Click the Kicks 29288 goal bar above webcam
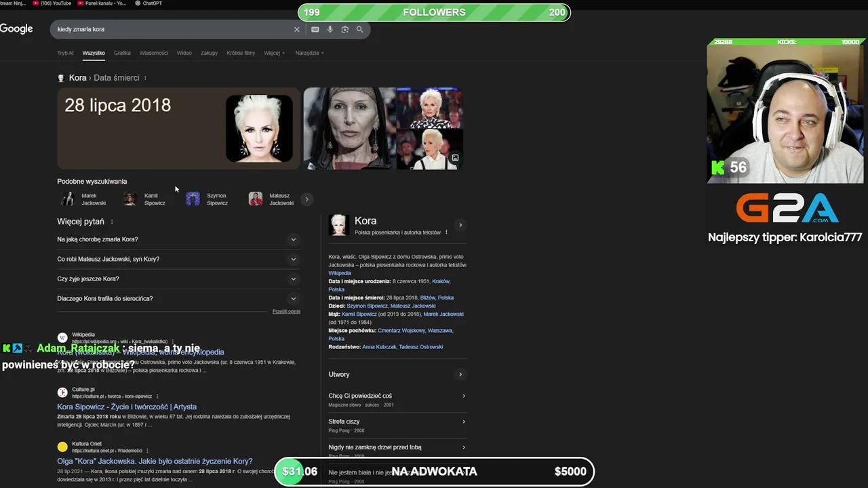 click(785, 42)
